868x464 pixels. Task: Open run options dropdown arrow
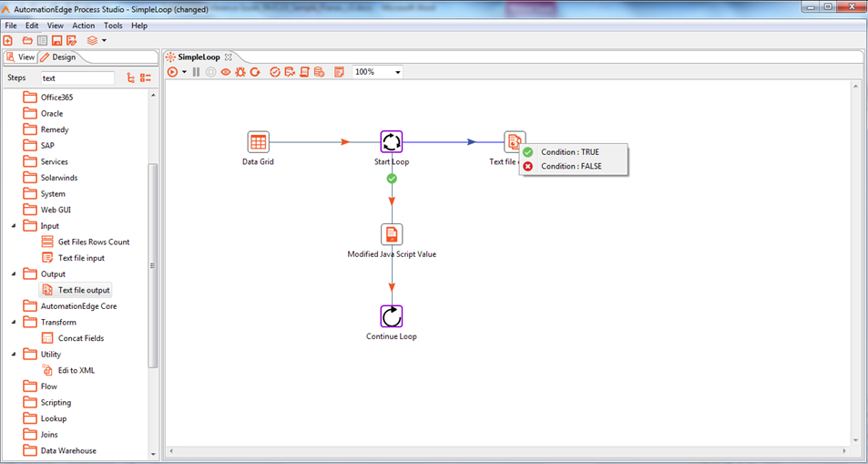click(x=184, y=72)
